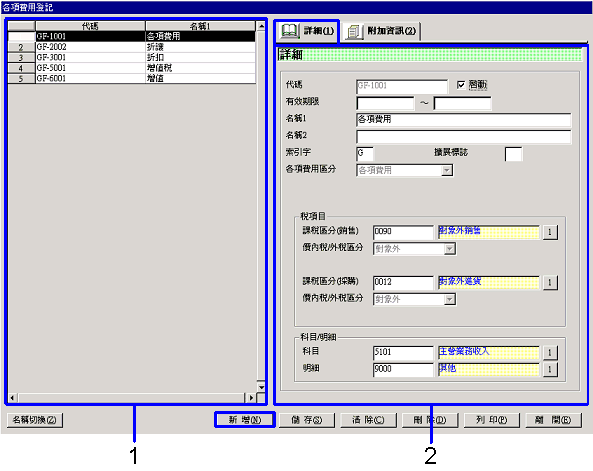
Task: Click the 新增(N) button
Action: (x=245, y=420)
